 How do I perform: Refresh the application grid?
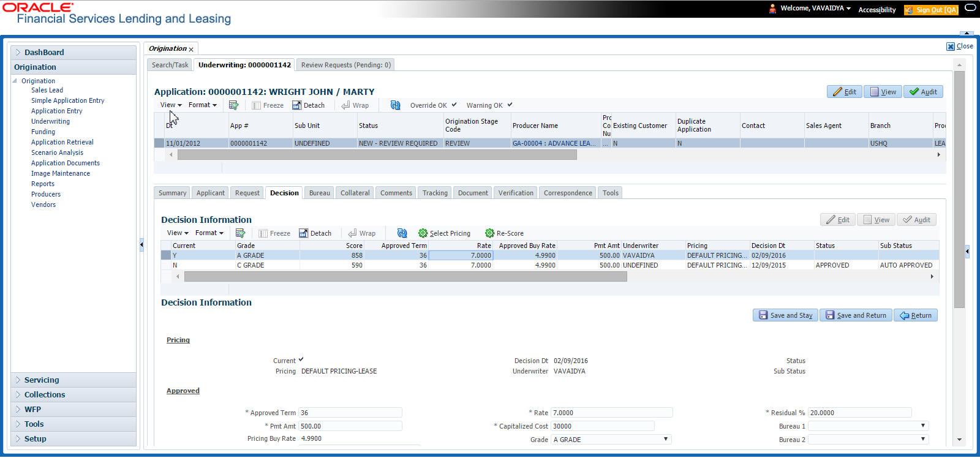pyautogui.click(x=396, y=105)
